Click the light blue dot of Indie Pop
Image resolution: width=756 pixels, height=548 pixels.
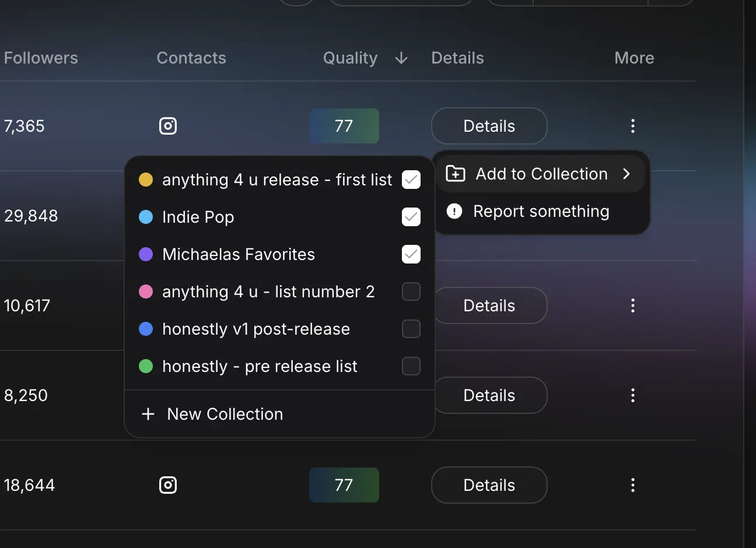[x=146, y=217]
